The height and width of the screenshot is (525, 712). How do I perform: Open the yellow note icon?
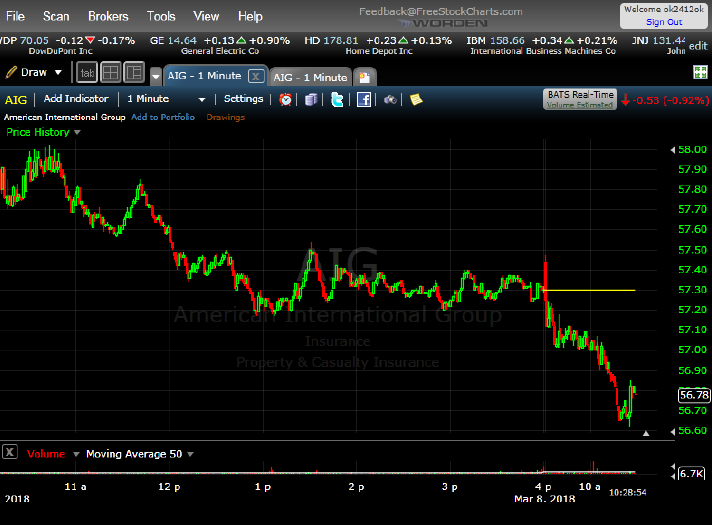(x=416, y=99)
